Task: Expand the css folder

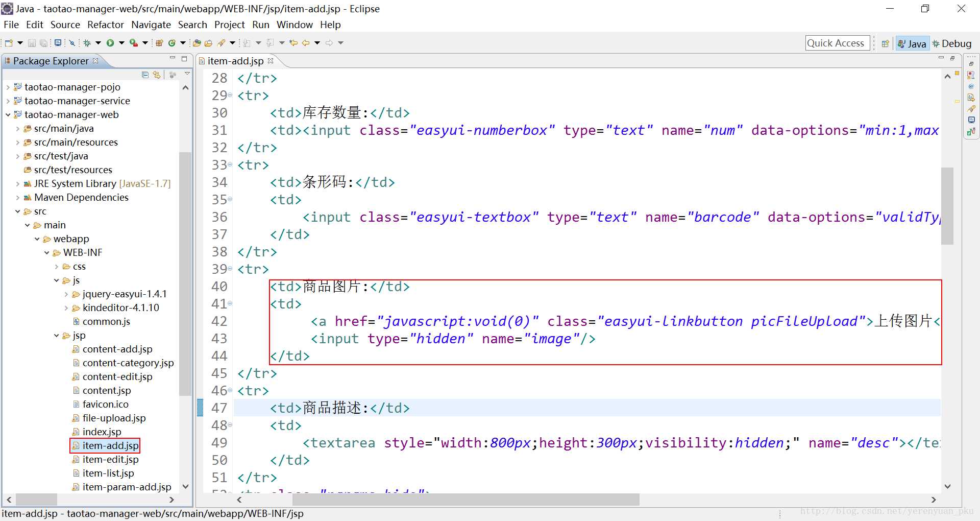Action: coord(56,267)
